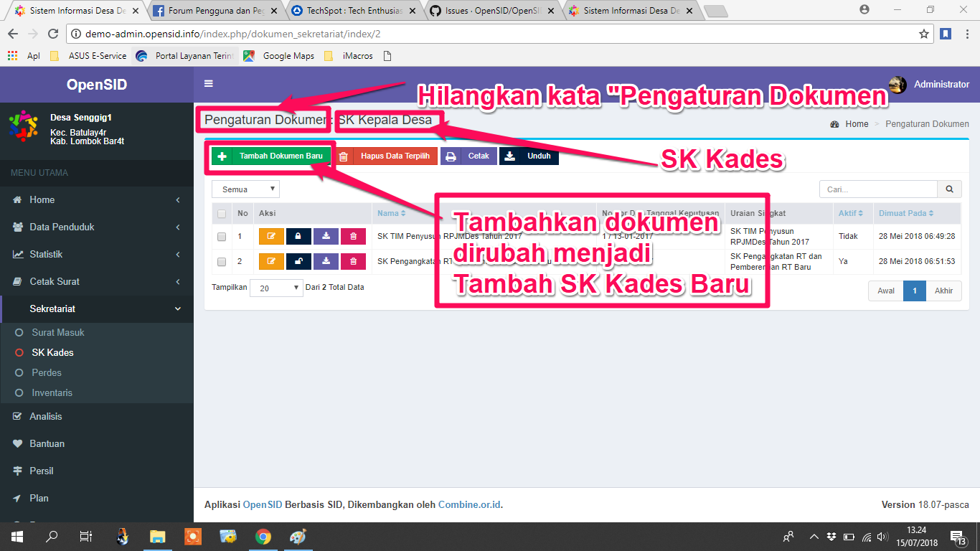Unlock SK TIM Penyusun by clicking its padlock icon
This screenshot has width=980, height=551.
tap(299, 236)
